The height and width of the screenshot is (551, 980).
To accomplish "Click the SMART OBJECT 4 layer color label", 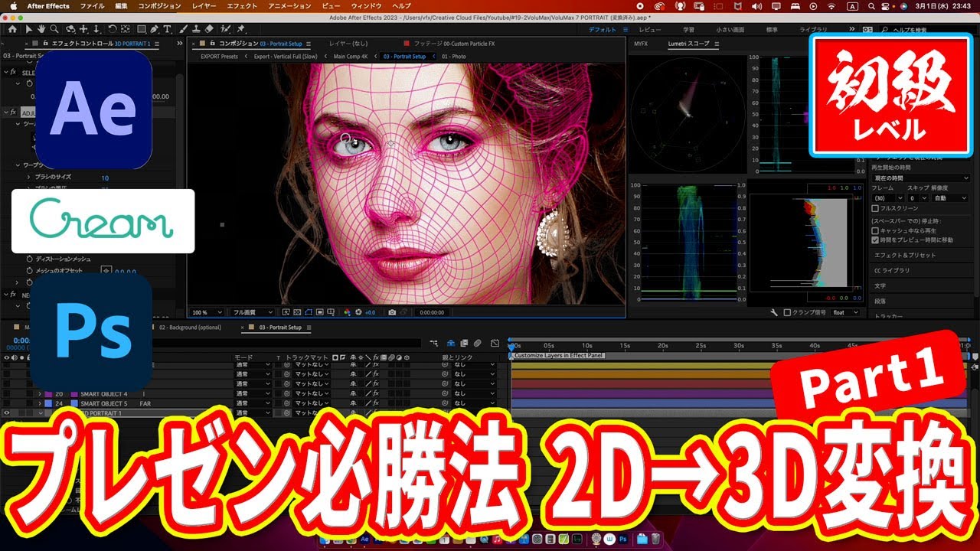I will tap(48, 394).
